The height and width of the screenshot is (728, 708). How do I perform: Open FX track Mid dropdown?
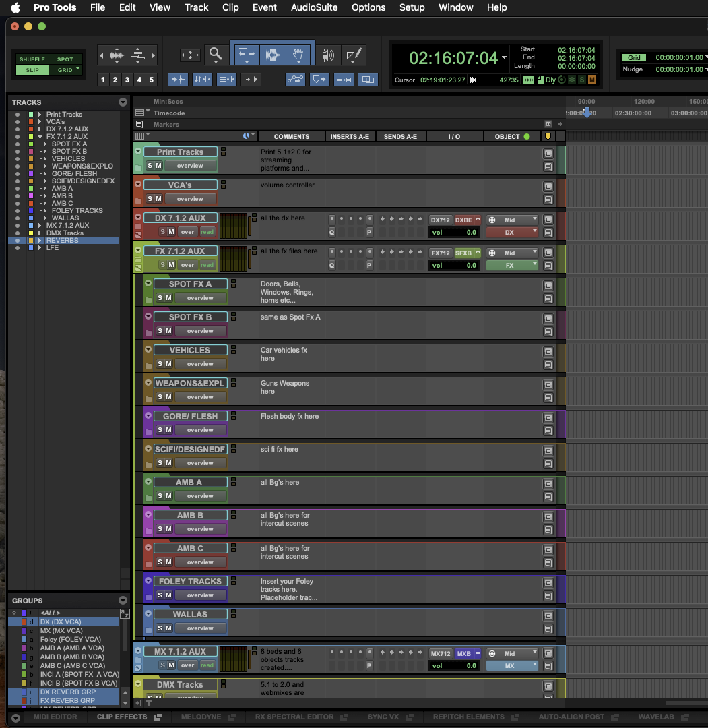click(x=512, y=253)
